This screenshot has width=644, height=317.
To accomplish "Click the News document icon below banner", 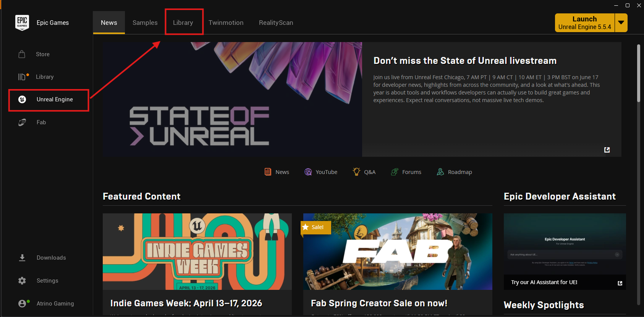I will point(268,172).
